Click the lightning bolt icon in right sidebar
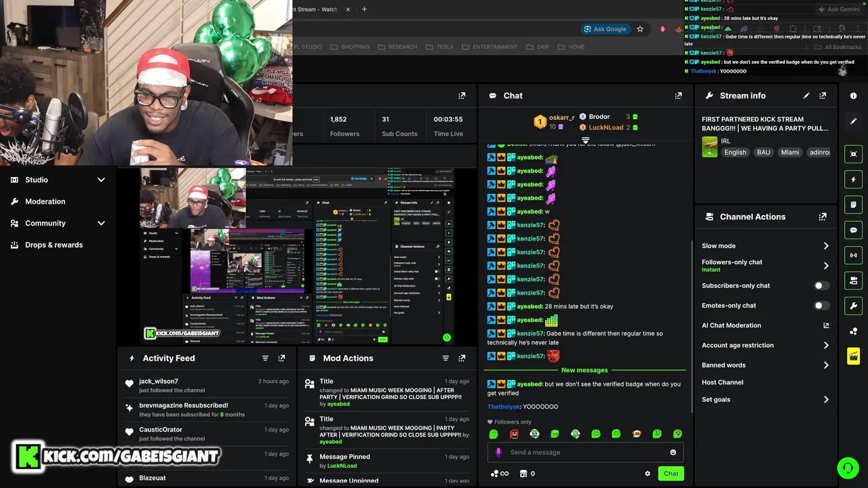Screen dimensions: 868x488 (853, 180)
